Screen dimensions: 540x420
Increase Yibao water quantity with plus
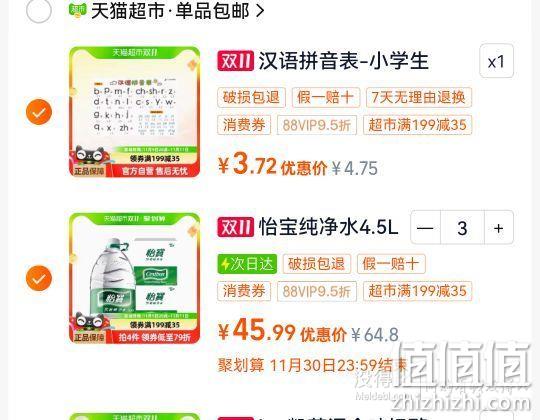pyautogui.click(x=499, y=228)
